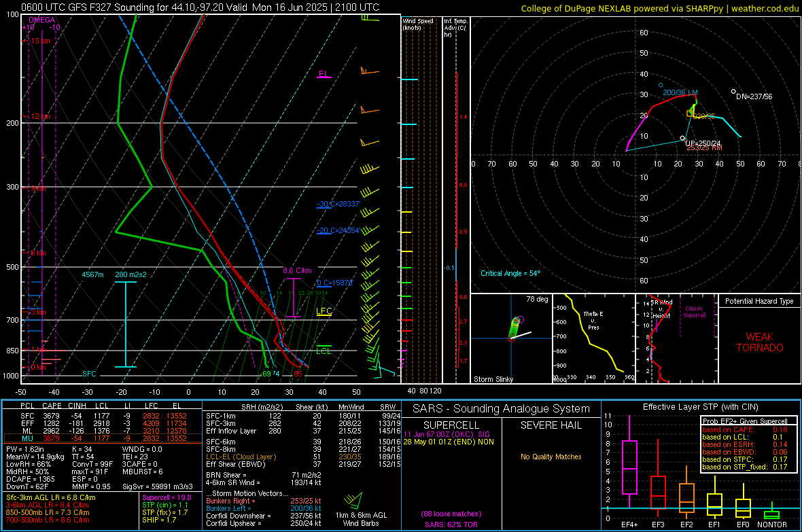Click the 'SARS: 62% TOR' text
The height and width of the screenshot is (532, 802).
pyautogui.click(x=451, y=525)
